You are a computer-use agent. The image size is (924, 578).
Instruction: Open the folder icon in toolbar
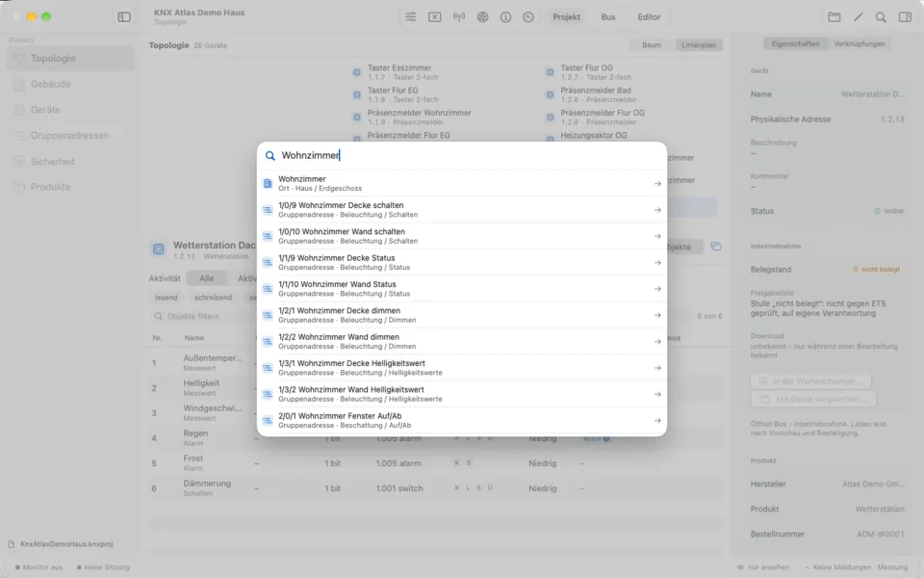[834, 17]
